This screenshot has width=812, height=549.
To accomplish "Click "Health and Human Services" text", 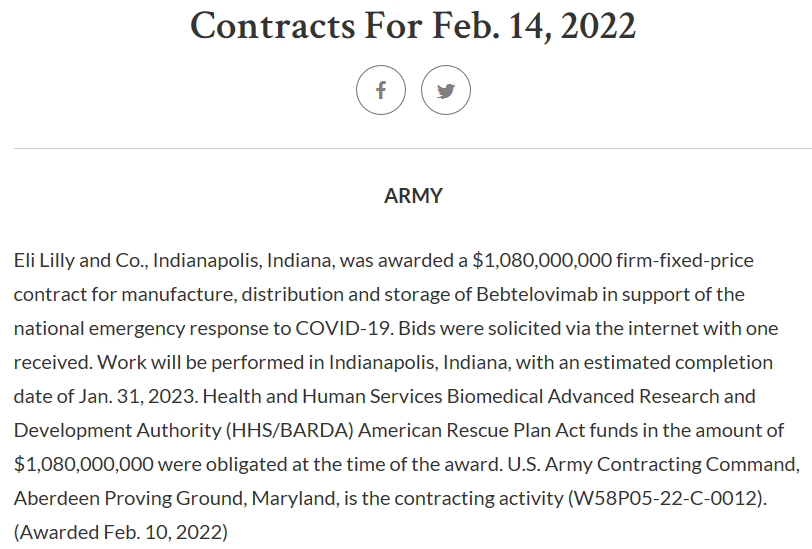I will pos(322,396).
